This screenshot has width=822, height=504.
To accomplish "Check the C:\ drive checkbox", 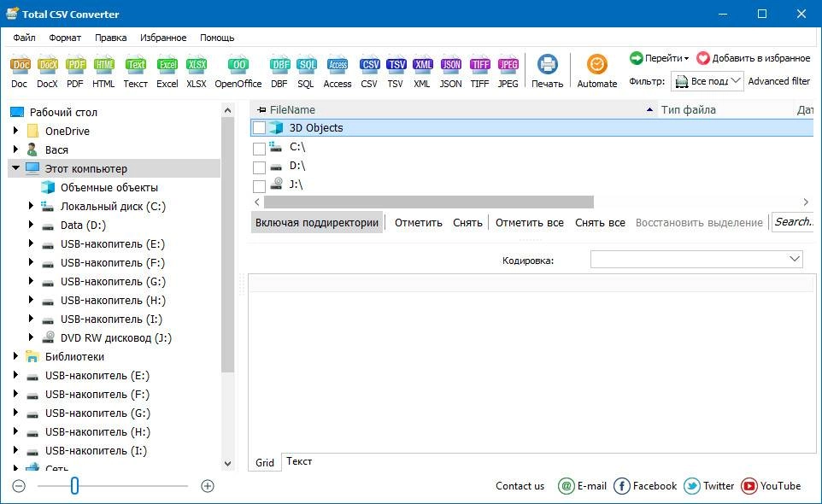I will click(x=259, y=149).
